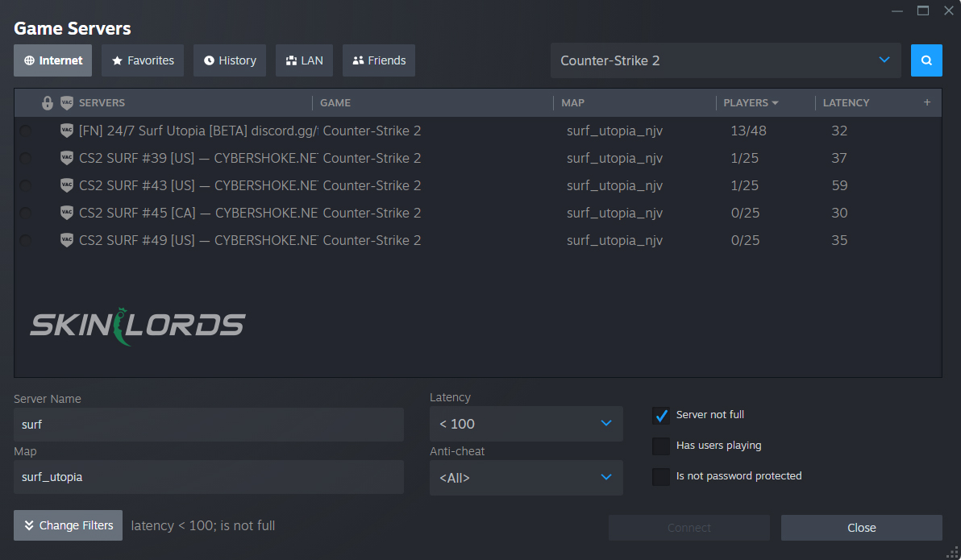Screen dimensions: 961x560
Task: Sort by GAME column header
Action: [335, 103]
